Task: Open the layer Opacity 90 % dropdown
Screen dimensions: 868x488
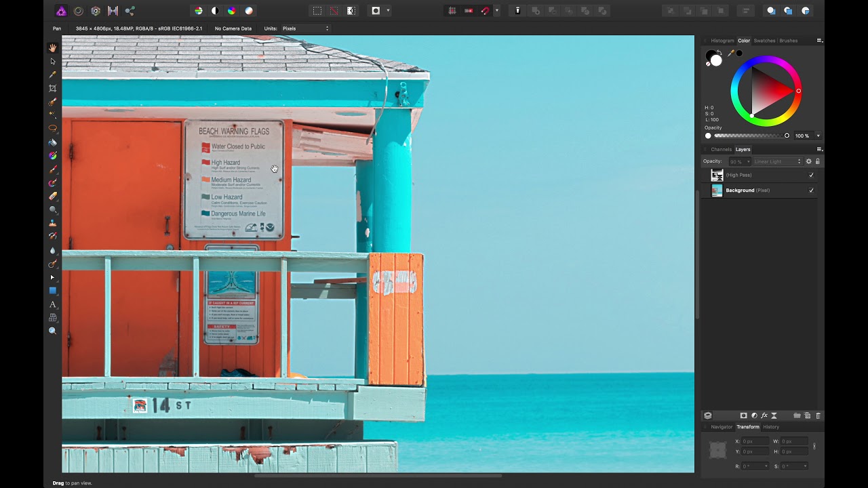Action: [739, 161]
